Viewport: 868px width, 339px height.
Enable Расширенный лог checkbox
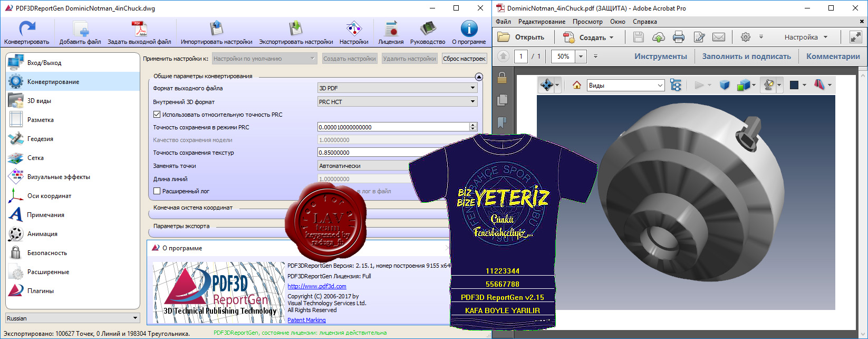[x=157, y=191]
